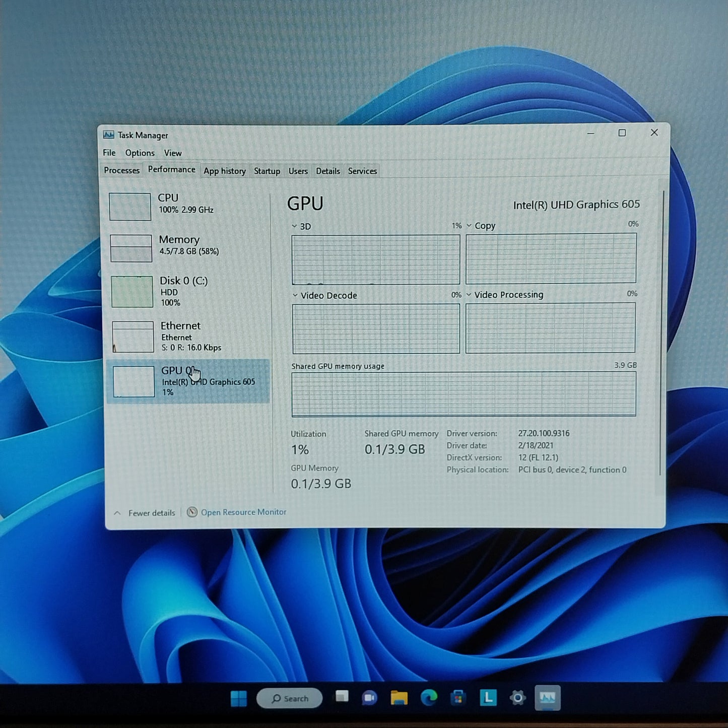728x728 pixels.
Task: Open the L app taskbar icon
Action: (488, 698)
